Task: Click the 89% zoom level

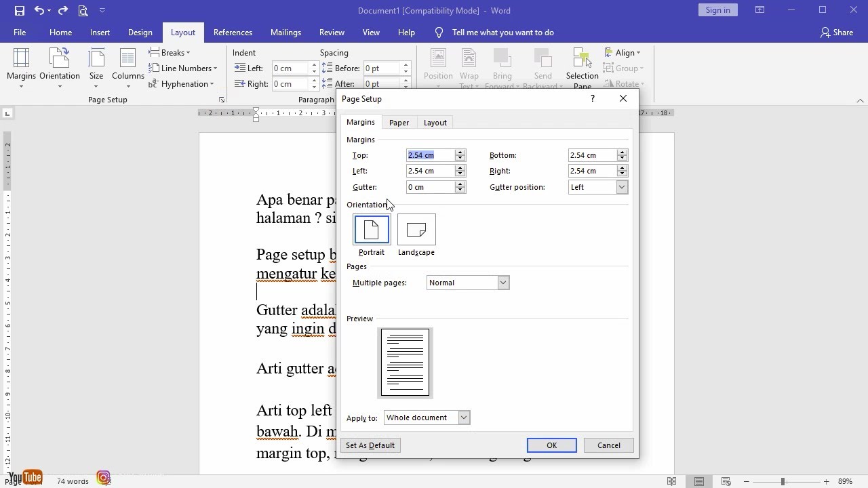Action: [x=845, y=481]
